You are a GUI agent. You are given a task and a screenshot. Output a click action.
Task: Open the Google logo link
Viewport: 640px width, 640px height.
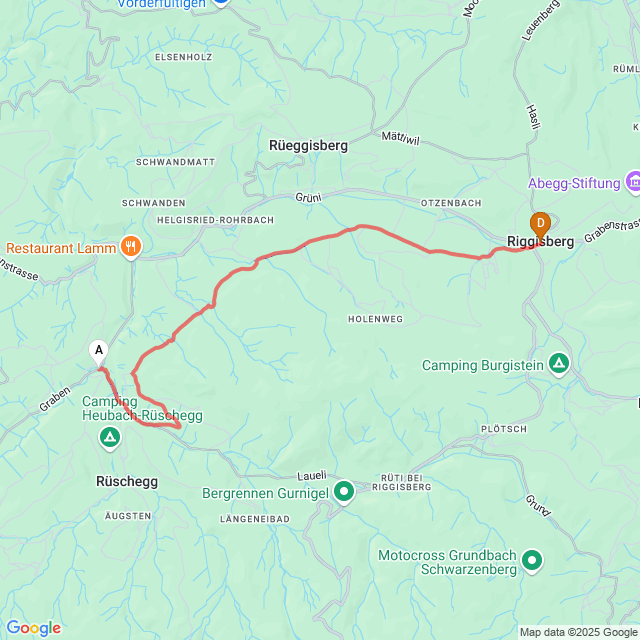click(x=33, y=628)
